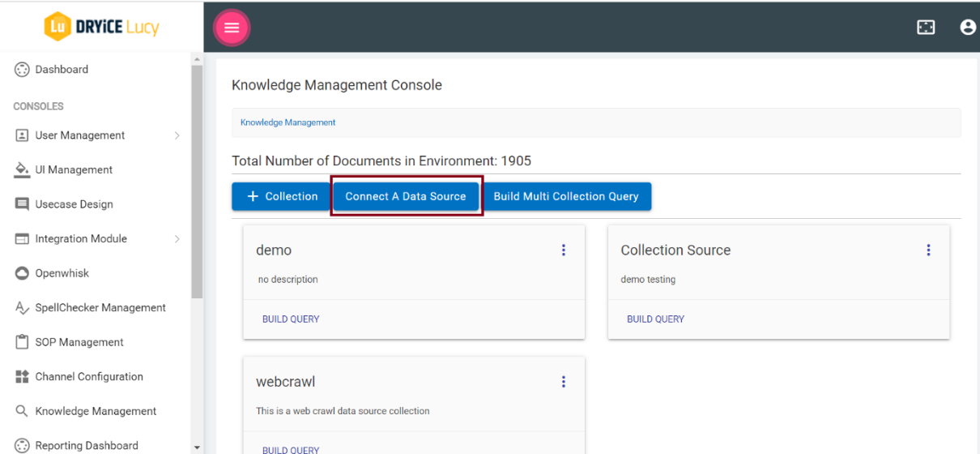The width and height of the screenshot is (980, 454).
Task: Open Collection Source three-dot menu
Action: [x=928, y=251]
